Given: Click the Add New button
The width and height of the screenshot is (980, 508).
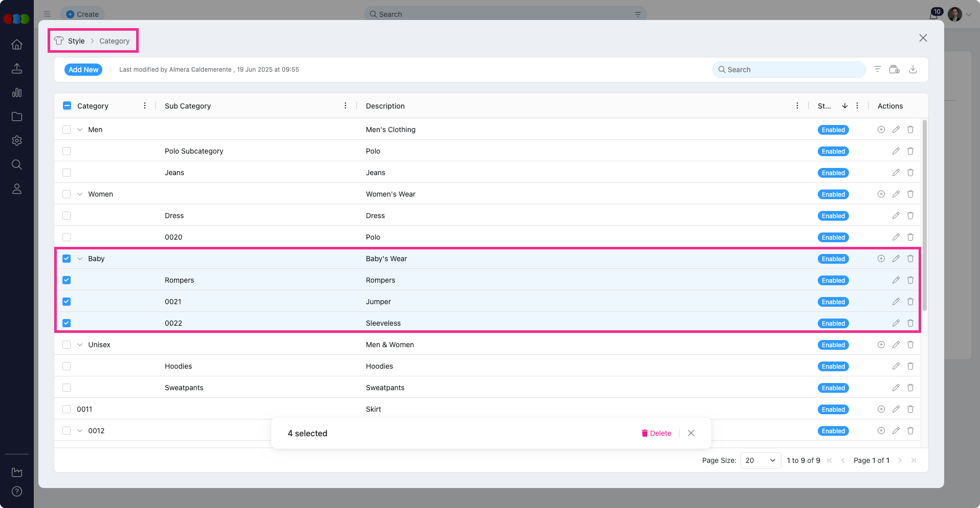Looking at the screenshot, I should [83, 70].
